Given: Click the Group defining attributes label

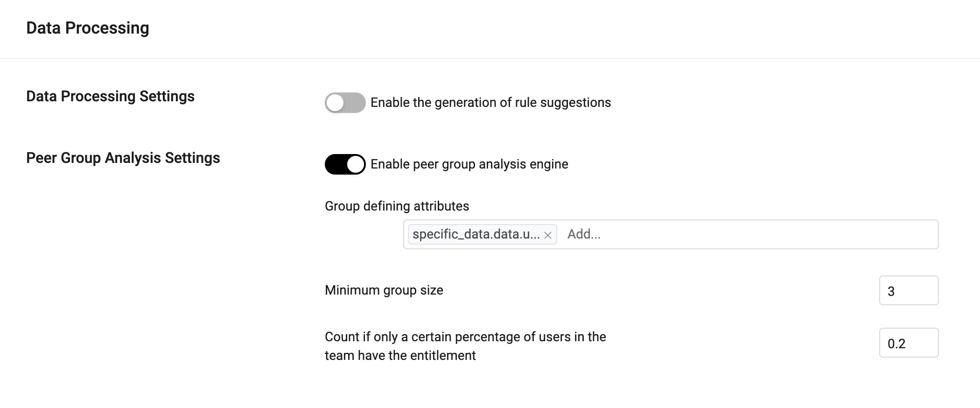Looking at the screenshot, I should [x=397, y=206].
